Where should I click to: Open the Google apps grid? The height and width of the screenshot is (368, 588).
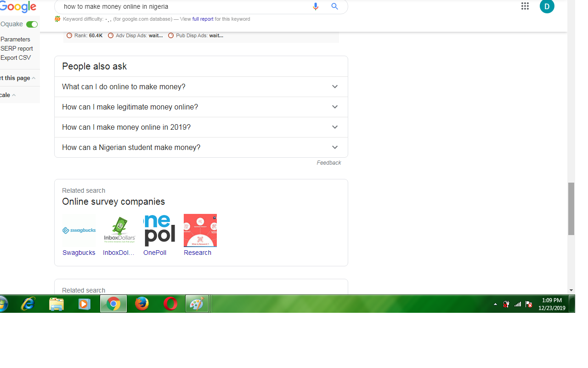click(x=525, y=6)
